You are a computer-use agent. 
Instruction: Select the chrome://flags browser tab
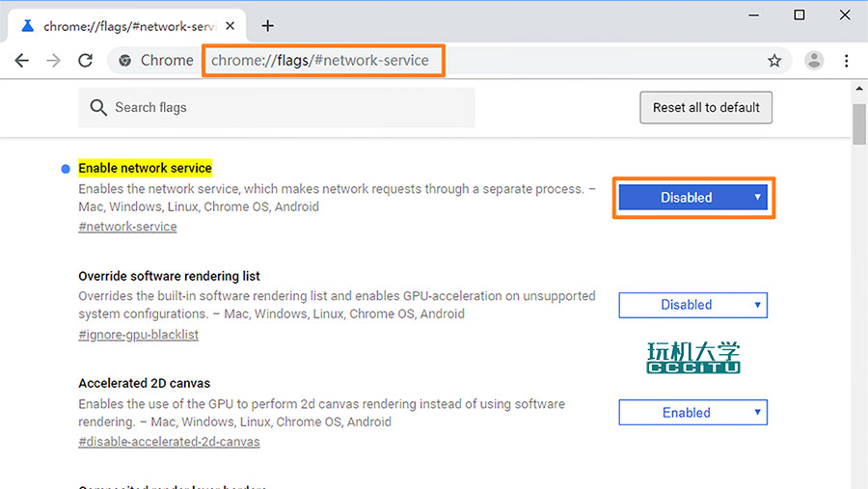coord(125,26)
